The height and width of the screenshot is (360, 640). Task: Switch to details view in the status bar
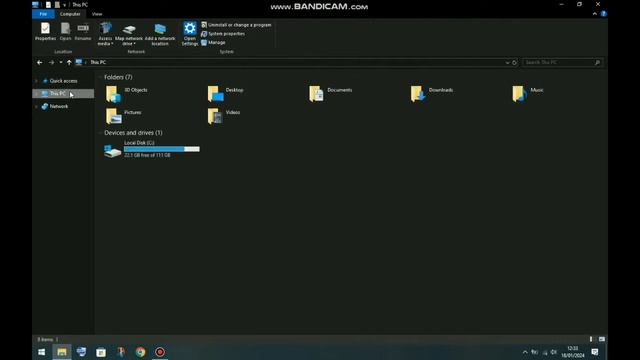[591, 339]
